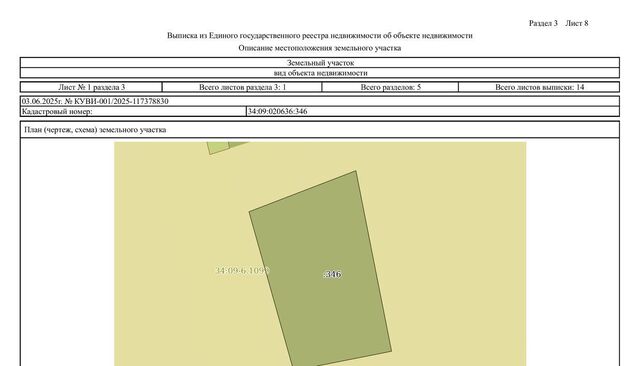This screenshot has width=640, height=366.
Task: Select the 'Земельный участок' table cell
Action: pos(320,63)
